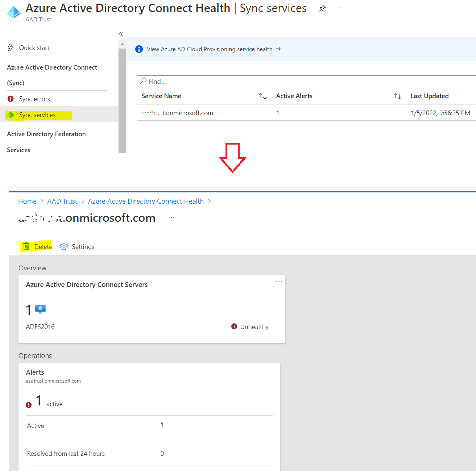476x475 pixels.
Task: Open the Settings gear icon
Action: [64, 246]
